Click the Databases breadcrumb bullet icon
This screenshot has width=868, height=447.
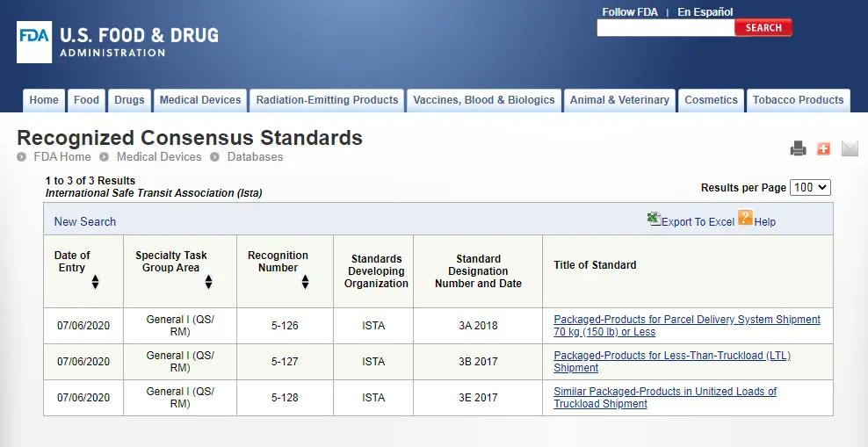coord(214,156)
